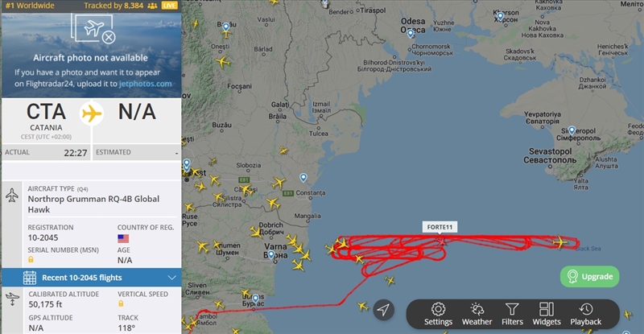Click the aircraft at the track's east end
The width and height of the screenshot is (644, 334).
click(559, 242)
